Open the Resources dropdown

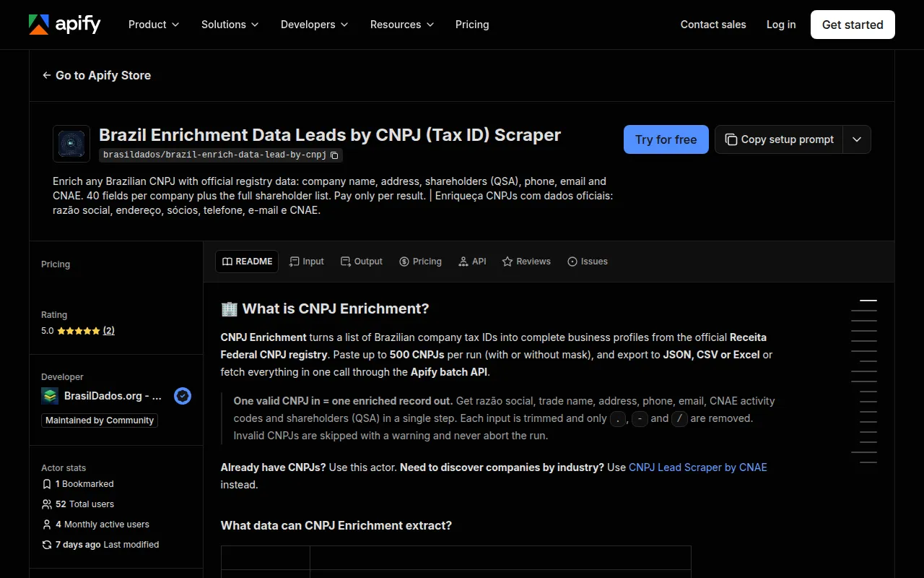[x=402, y=25]
